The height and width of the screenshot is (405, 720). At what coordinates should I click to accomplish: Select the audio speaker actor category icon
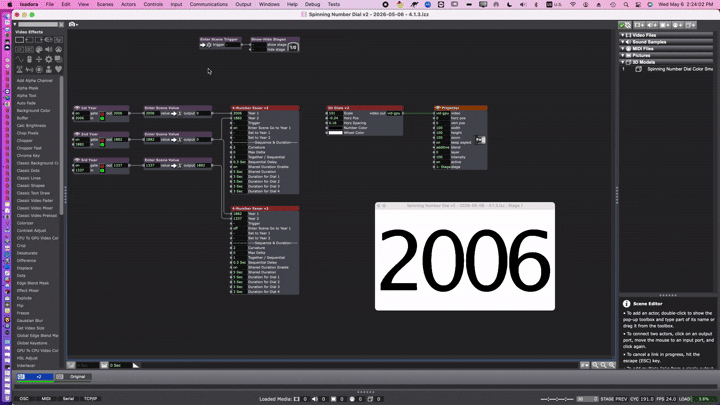pos(49,50)
